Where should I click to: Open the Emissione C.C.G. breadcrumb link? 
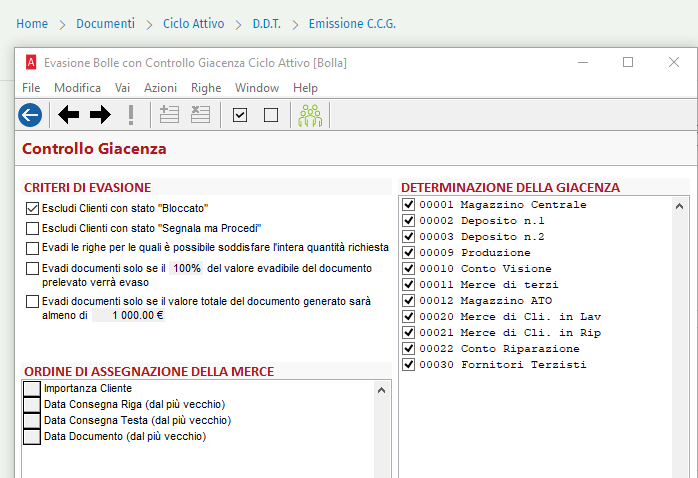click(352, 24)
